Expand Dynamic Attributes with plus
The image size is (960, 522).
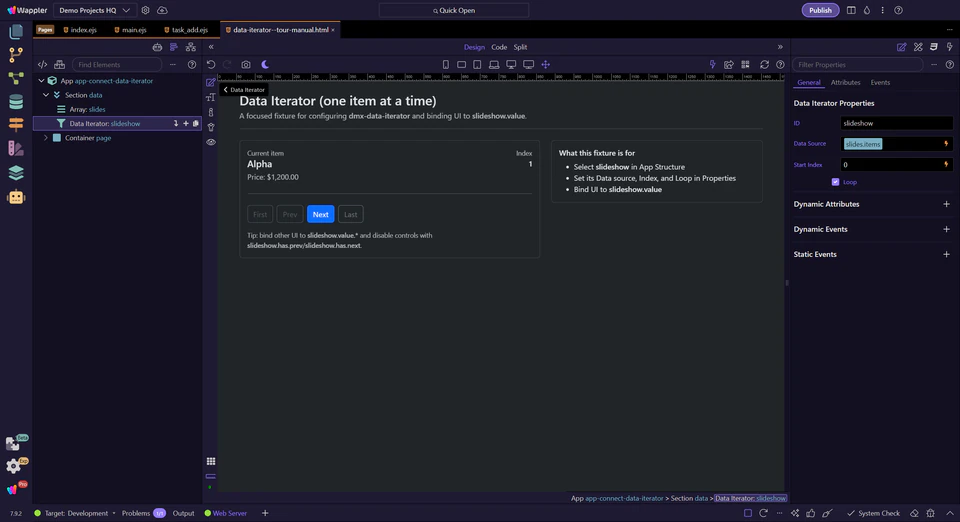pos(946,204)
